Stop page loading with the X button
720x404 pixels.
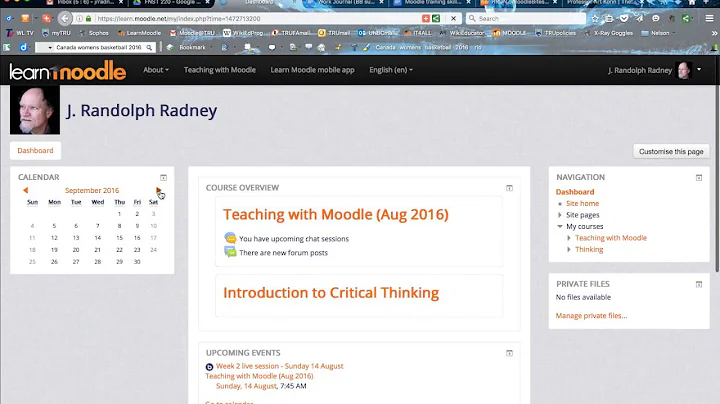point(453,18)
